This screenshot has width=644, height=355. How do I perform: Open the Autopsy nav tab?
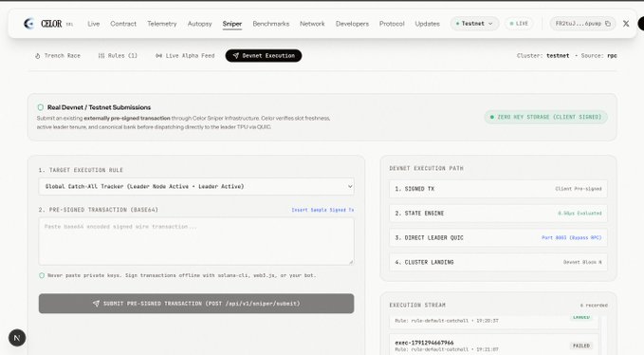[199, 24]
